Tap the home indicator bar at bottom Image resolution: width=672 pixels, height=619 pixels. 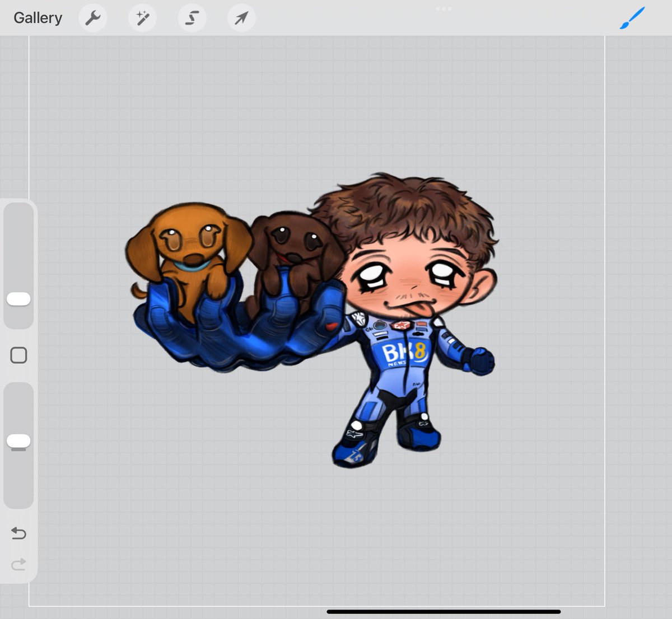click(444, 612)
